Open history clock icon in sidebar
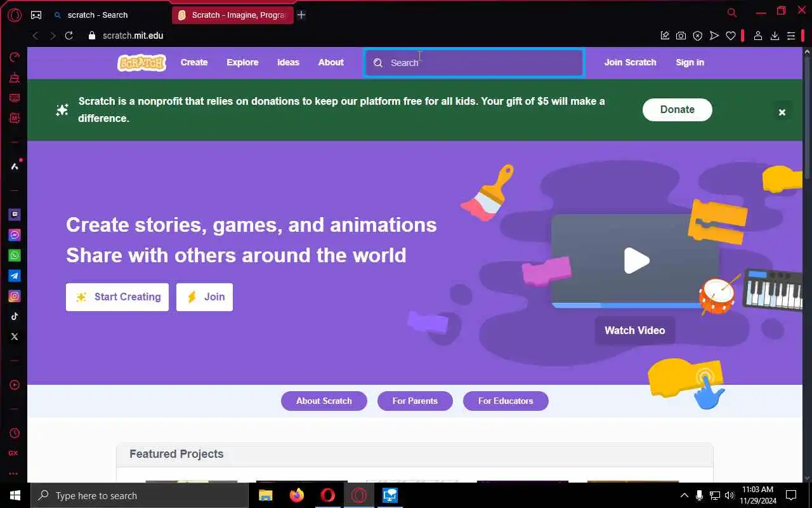The width and height of the screenshot is (812, 508). 15,433
